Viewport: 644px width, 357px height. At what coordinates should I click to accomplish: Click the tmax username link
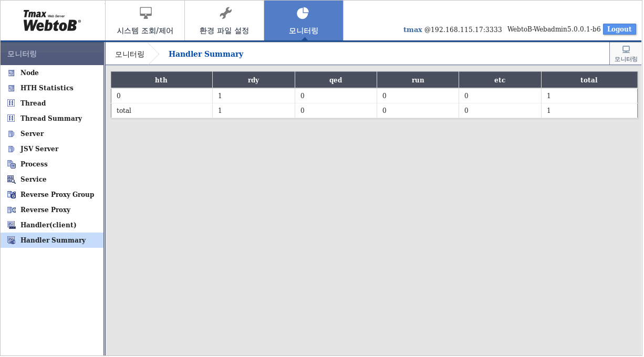(x=413, y=30)
